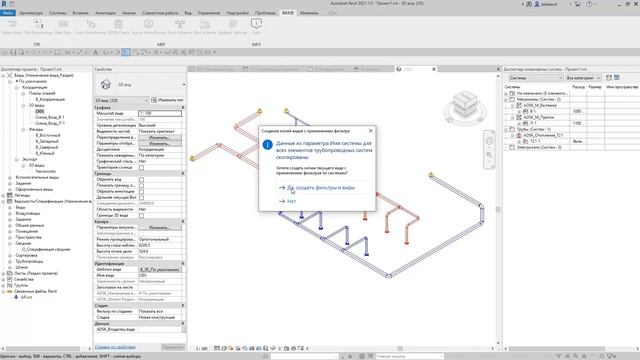Click first view icon right of 'Все категории'
The width and height of the screenshot is (640, 360).
pos(609,78)
